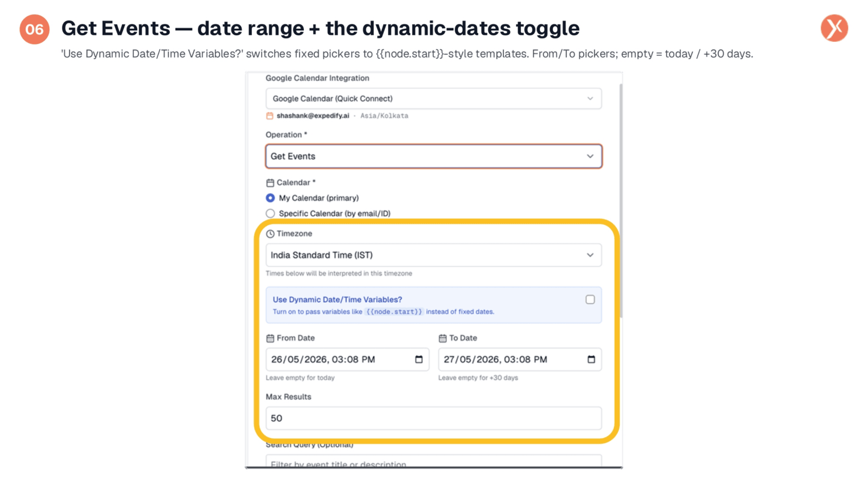
Task: Click calendar icon beside From Date label
Action: tap(270, 338)
